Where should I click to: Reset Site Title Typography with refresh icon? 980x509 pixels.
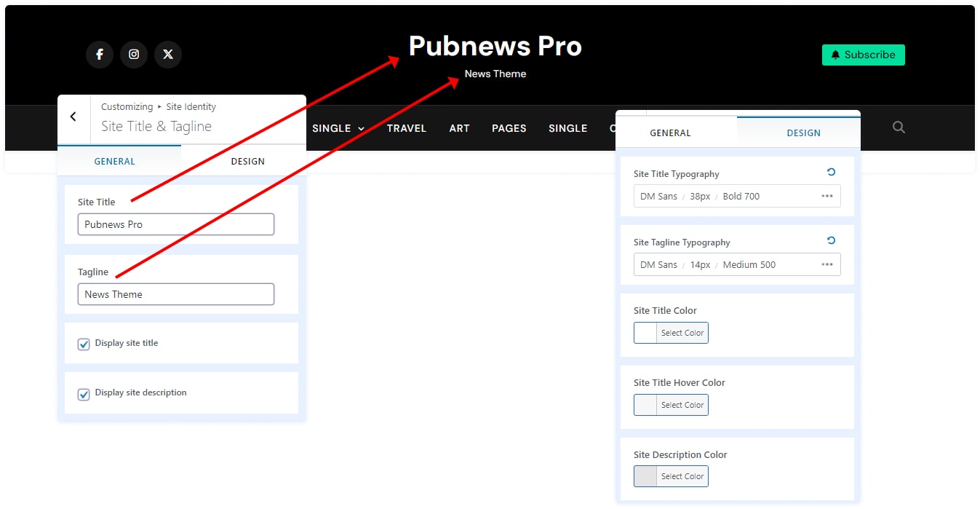(x=831, y=173)
